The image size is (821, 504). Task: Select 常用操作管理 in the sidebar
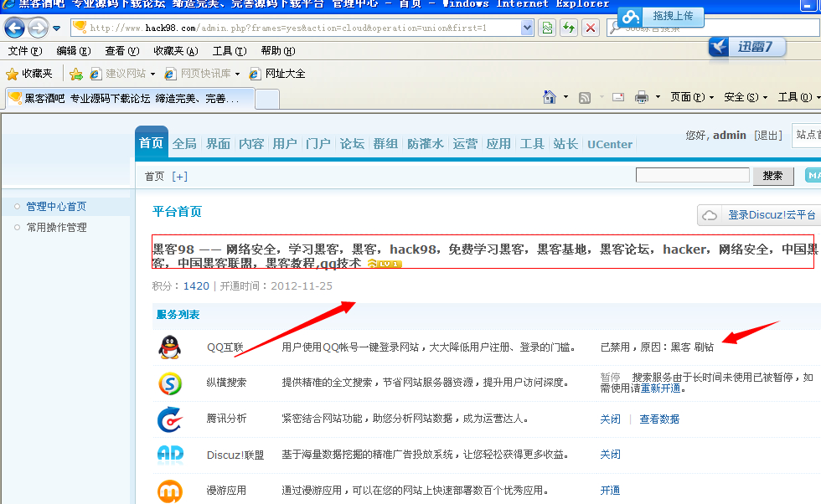57,227
